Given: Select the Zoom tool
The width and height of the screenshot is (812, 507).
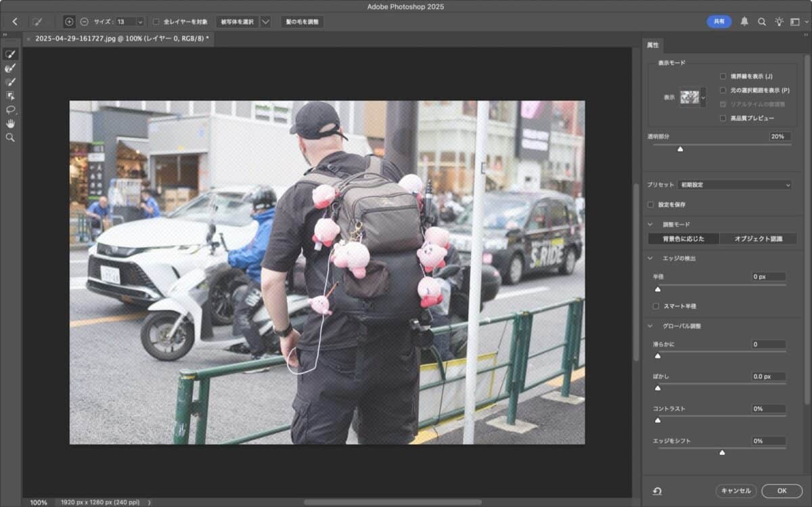Looking at the screenshot, I should 10,137.
